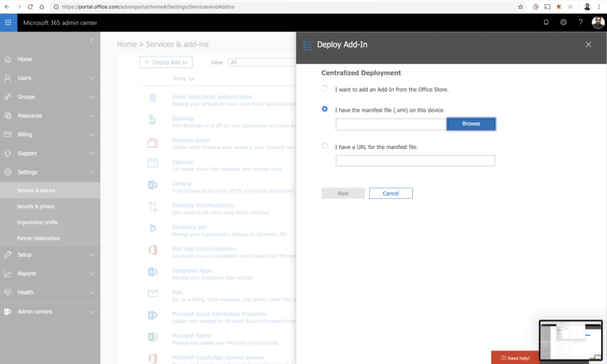Screen dimensions: 607x364
Task: Click the browser address bar
Action: click(285, 7)
